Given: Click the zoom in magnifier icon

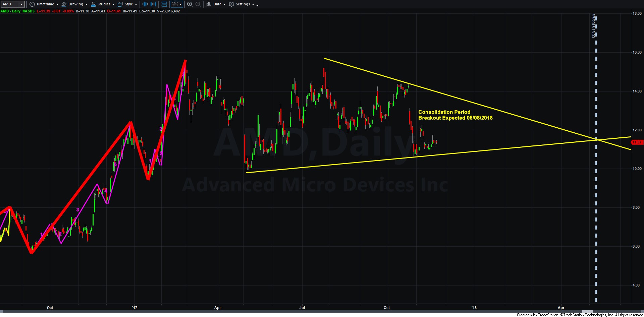Looking at the screenshot, I should click(190, 4).
